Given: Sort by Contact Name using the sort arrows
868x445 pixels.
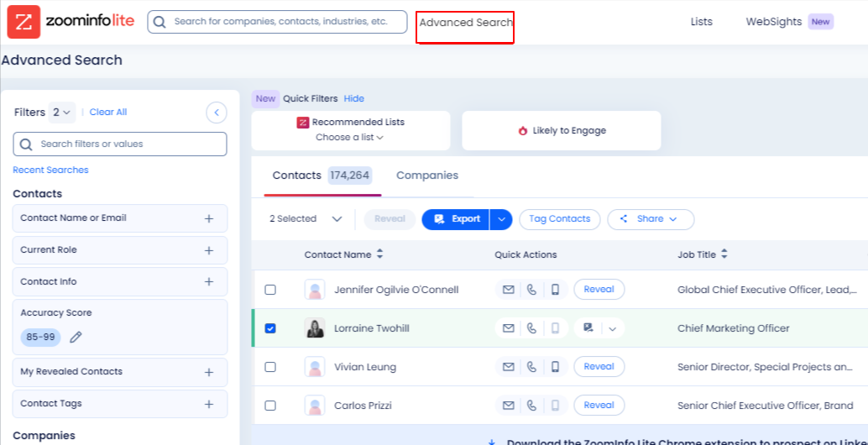Looking at the screenshot, I should click(379, 254).
